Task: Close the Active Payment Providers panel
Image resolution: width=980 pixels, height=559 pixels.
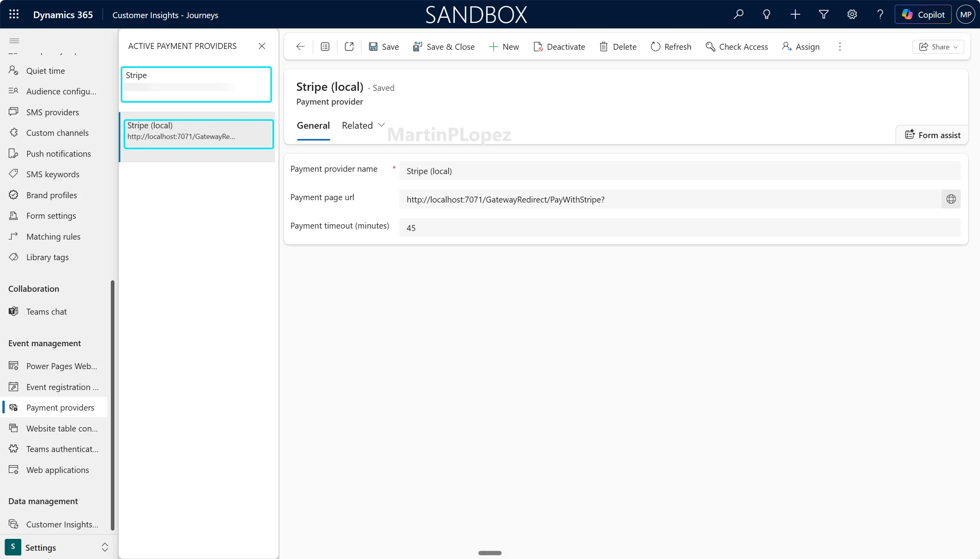Action: click(262, 46)
